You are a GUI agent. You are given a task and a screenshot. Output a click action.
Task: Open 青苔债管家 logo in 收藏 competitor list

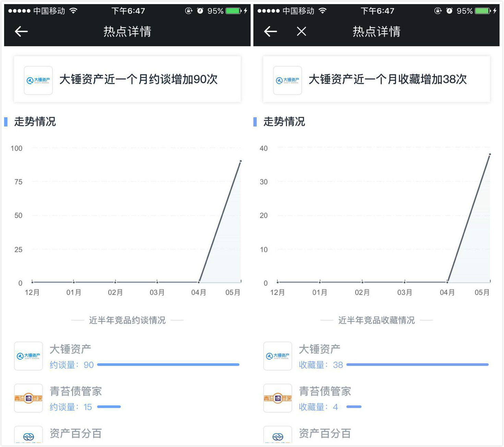[x=278, y=398]
